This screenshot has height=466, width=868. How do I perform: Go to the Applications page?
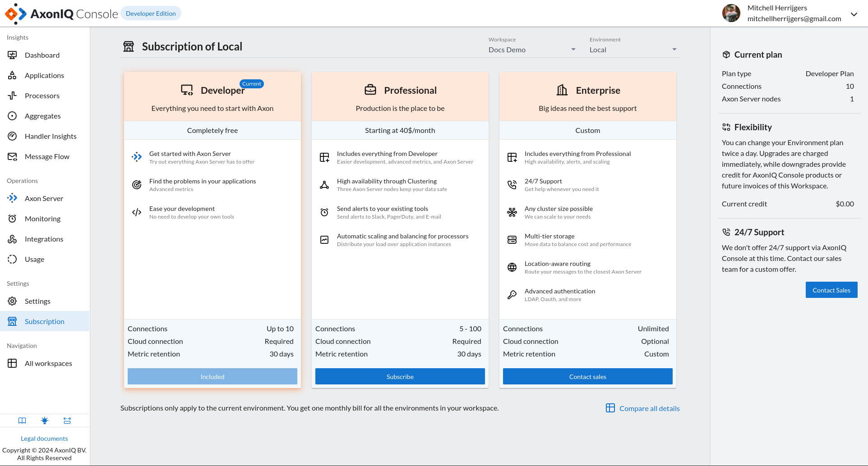pos(45,75)
